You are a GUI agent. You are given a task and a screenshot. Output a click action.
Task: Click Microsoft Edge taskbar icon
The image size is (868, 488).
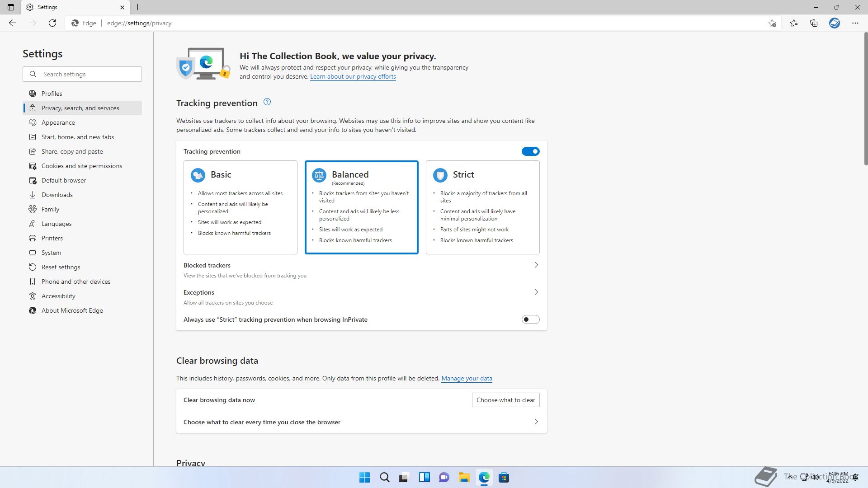point(484,478)
